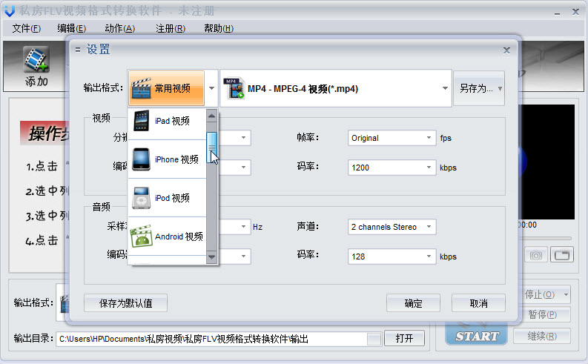588x364 pixels.
Task: Click the fullscreen preview icon in main window
Action: pos(562,255)
